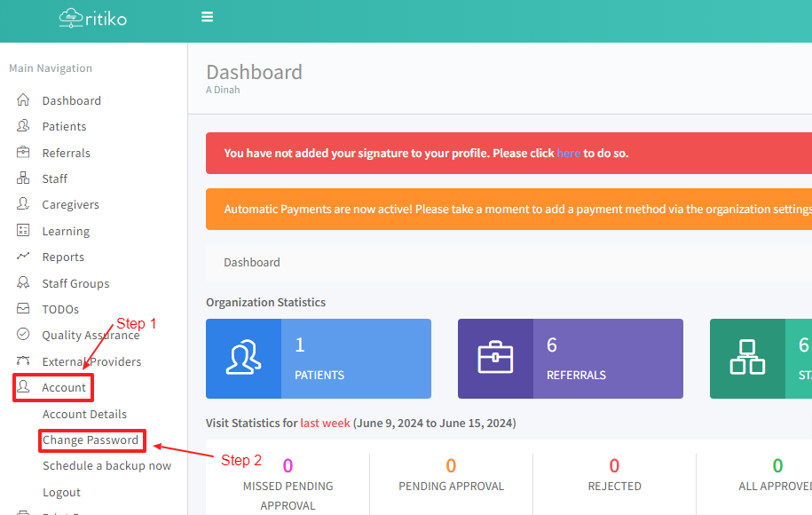Image resolution: width=812 pixels, height=515 pixels.
Task: Click the 'last week' visit statistics link
Action: point(325,423)
